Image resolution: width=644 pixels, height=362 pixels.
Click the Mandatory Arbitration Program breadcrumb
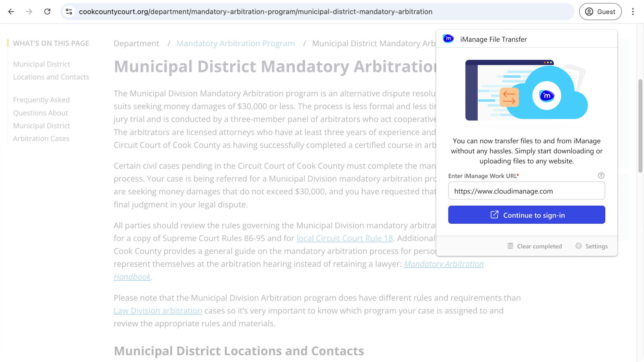pos(235,43)
